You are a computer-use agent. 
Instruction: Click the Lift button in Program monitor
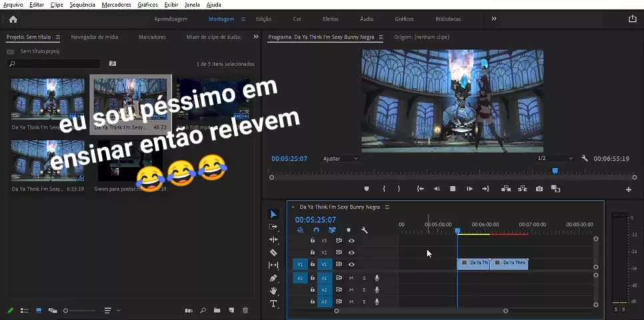(506, 189)
